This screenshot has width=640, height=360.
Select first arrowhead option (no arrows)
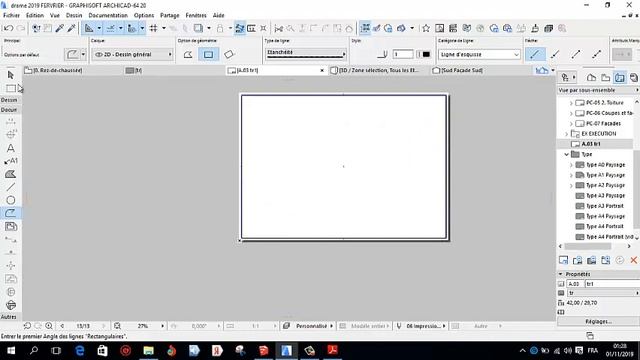pos(535,54)
